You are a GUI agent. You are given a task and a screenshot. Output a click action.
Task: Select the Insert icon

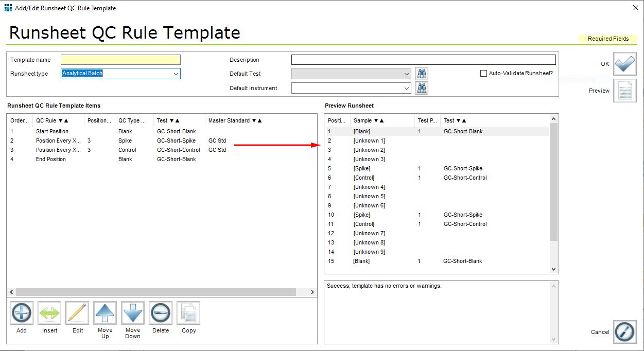click(49, 312)
